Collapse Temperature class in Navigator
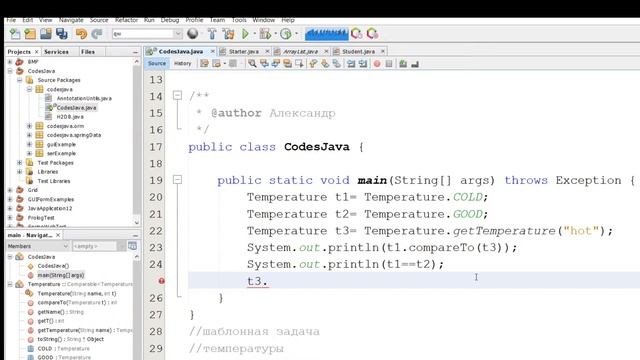Screen dimensions: 640x360 (10, 284)
